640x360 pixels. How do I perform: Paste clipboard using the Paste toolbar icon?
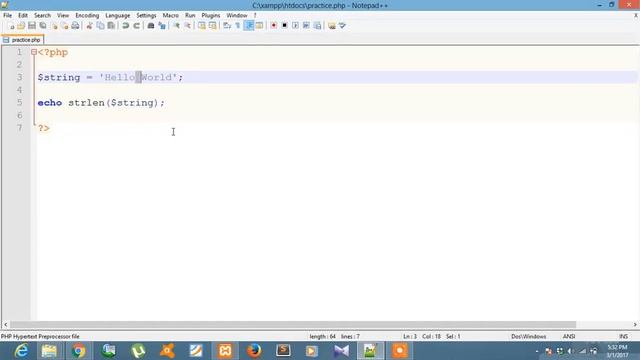[111, 26]
